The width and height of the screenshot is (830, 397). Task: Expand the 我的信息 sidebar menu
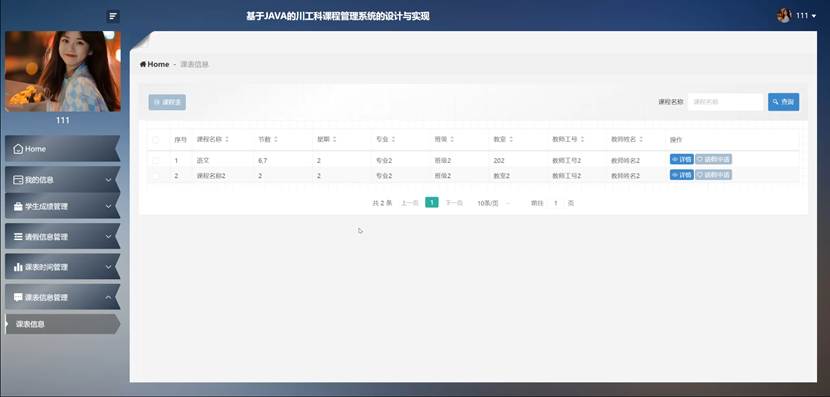point(62,180)
